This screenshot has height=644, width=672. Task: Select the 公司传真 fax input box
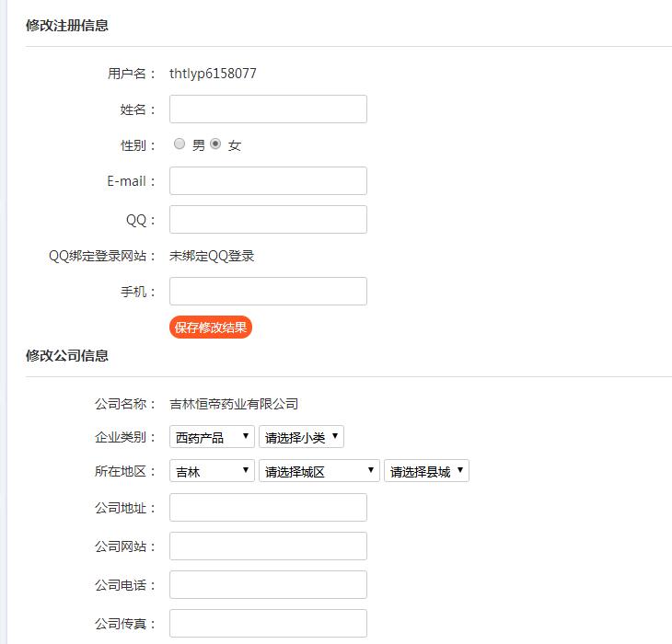tap(268, 623)
